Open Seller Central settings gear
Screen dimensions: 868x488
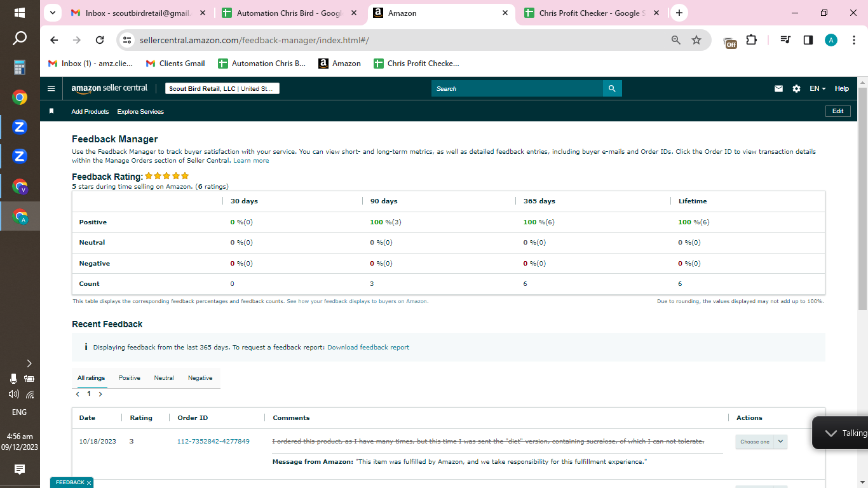coord(796,89)
